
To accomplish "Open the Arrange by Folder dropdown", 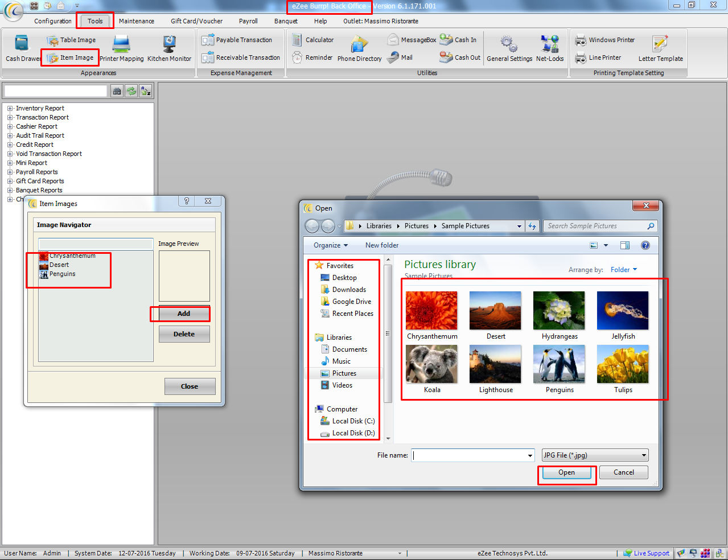I will 624,270.
